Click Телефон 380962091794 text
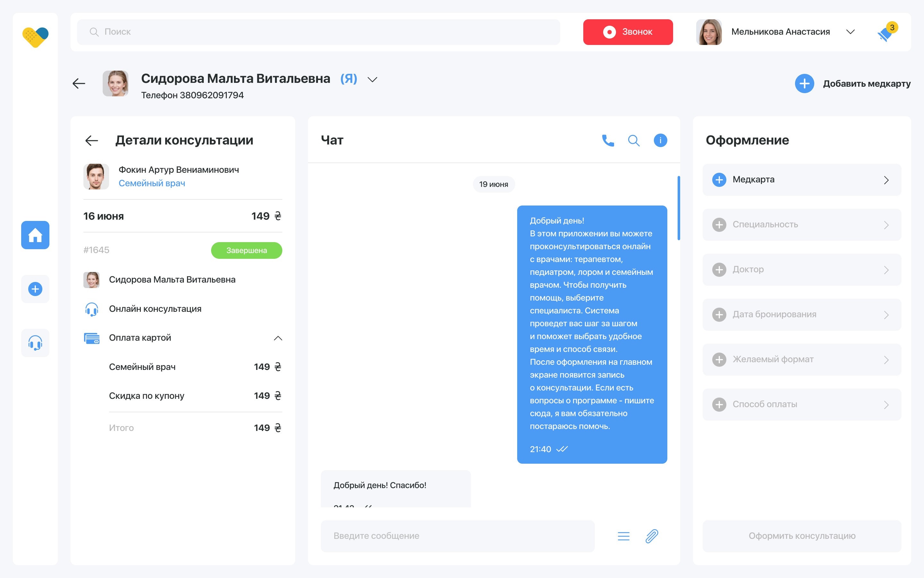 click(193, 95)
